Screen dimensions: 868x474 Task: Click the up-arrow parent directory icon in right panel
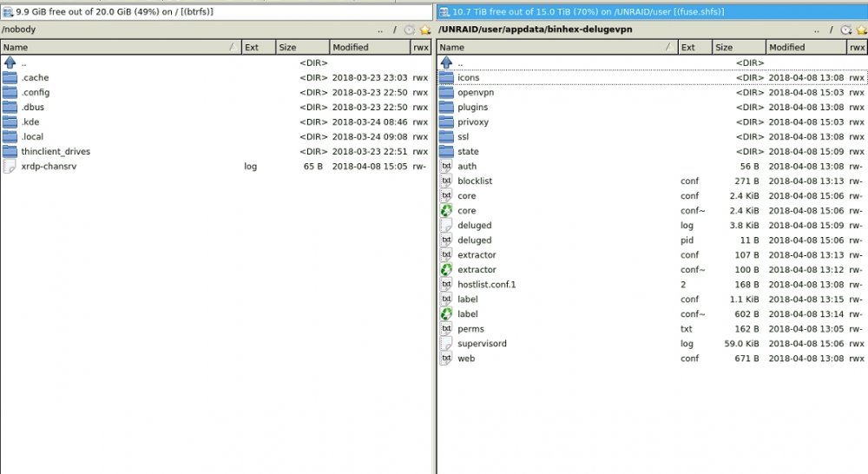pos(447,63)
